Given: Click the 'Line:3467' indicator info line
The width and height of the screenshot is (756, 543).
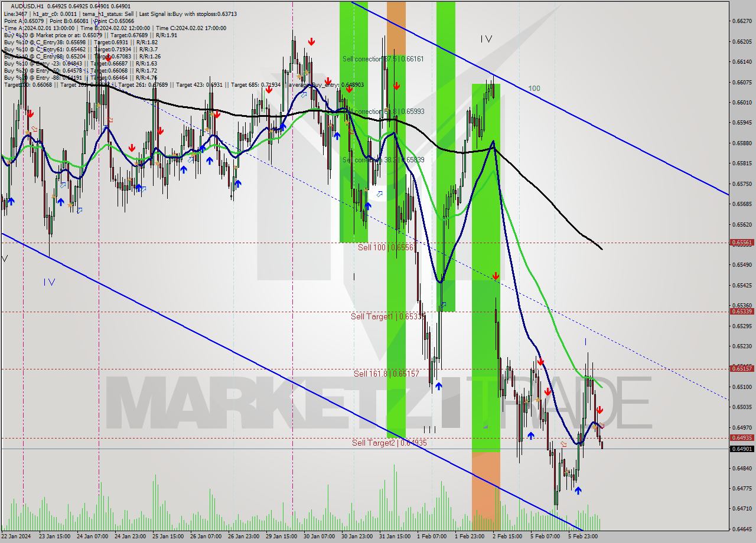Looking at the screenshot, I should pos(120,14).
